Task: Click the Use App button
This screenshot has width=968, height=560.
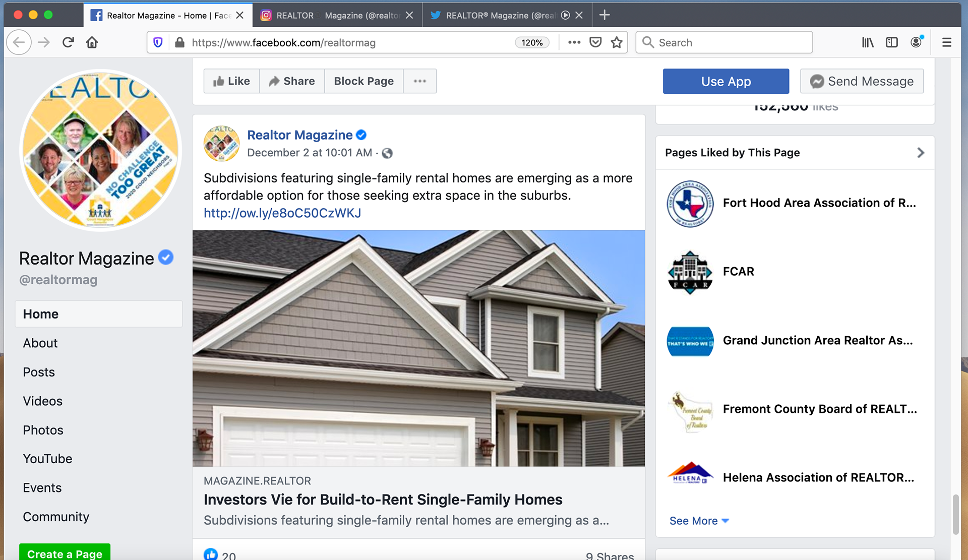Action: click(726, 81)
